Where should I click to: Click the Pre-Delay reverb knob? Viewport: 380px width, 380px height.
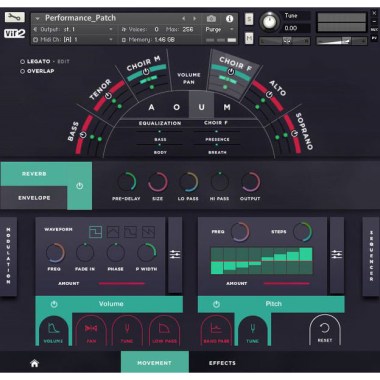tap(126, 182)
